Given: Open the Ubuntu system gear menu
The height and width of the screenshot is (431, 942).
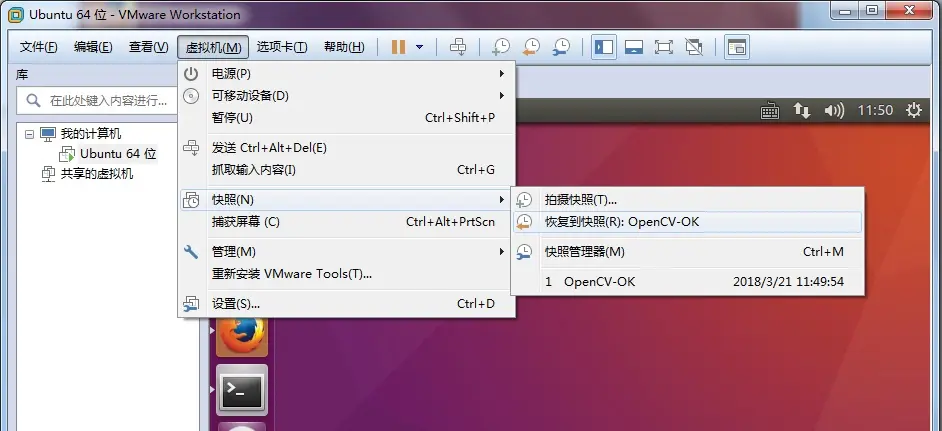Looking at the screenshot, I should click(914, 111).
